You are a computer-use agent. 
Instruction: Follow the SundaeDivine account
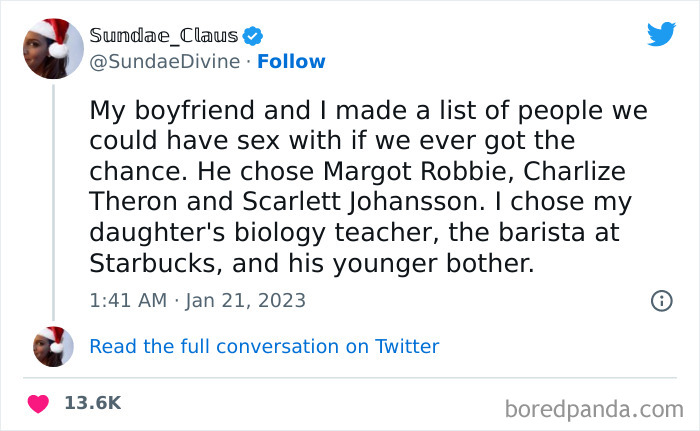pos(291,61)
